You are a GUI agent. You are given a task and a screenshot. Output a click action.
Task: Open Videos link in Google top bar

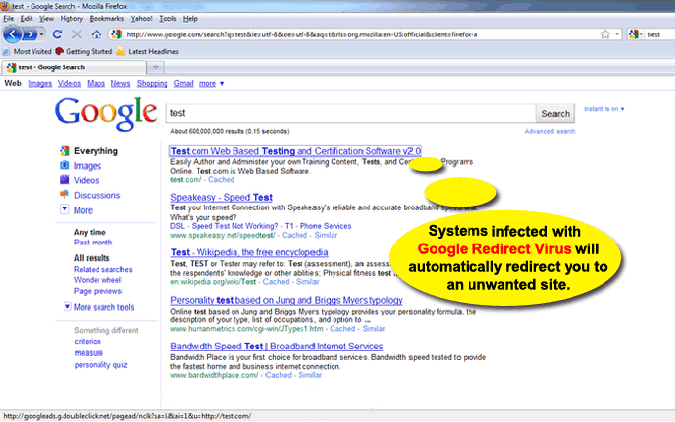coord(69,84)
